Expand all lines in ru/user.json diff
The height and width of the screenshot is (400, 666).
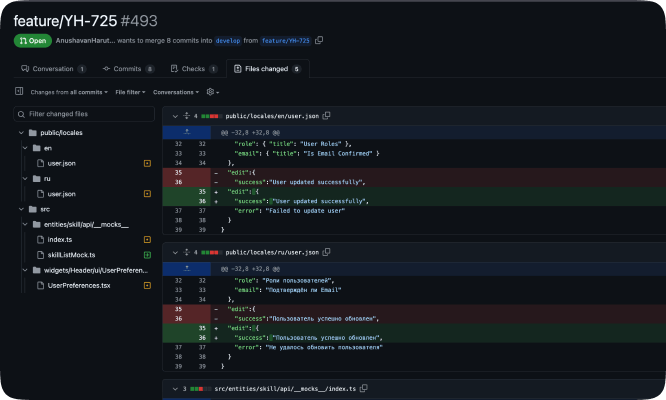coord(185,254)
